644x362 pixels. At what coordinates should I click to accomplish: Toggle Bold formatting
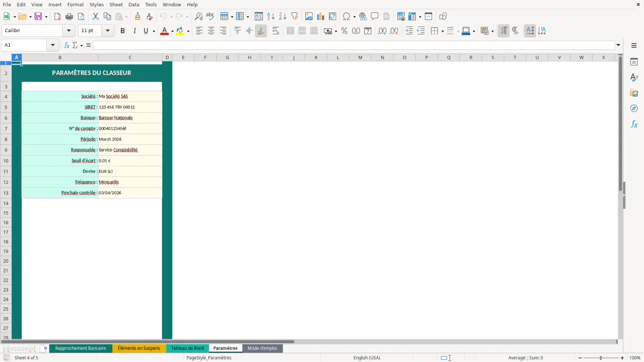[x=123, y=31]
